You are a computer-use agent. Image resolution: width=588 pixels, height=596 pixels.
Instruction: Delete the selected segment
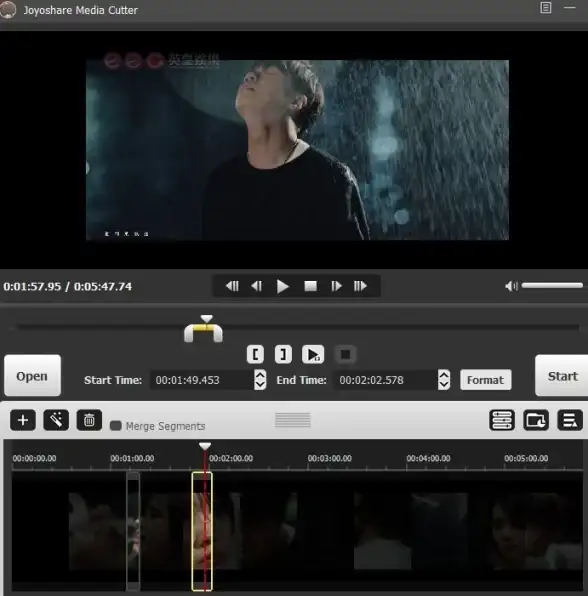tap(89, 420)
